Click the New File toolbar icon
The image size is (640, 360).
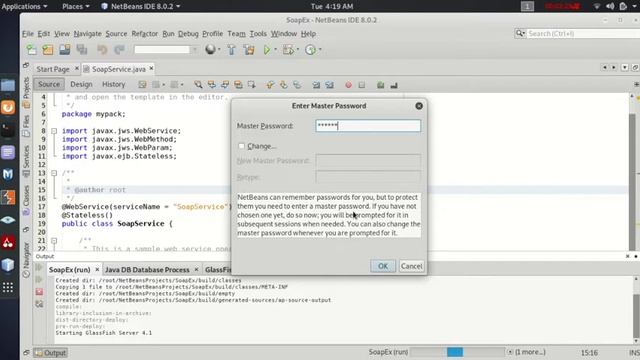pyautogui.click(x=31, y=50)
